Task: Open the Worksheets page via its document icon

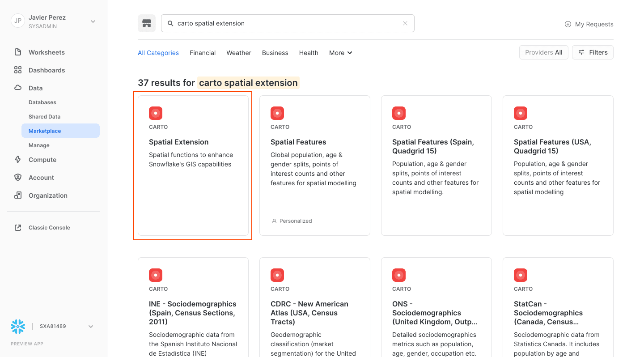Action: tap(18, 52)
